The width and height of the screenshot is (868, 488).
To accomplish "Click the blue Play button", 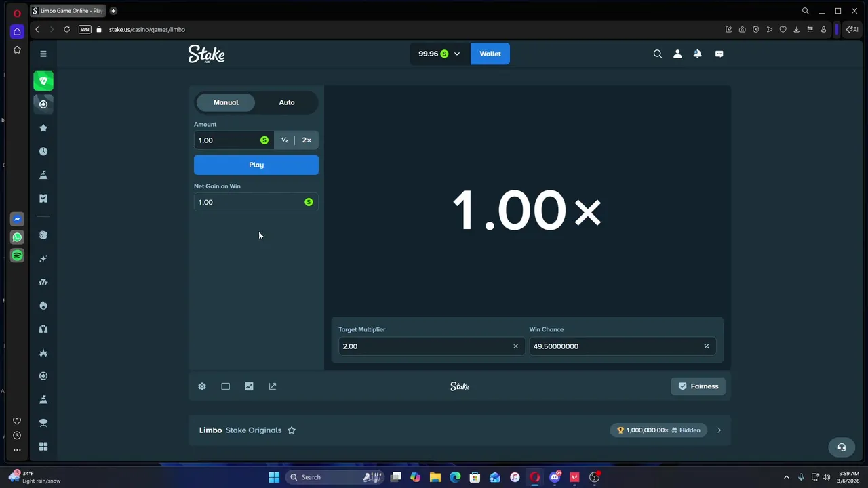I will (256, 165).
